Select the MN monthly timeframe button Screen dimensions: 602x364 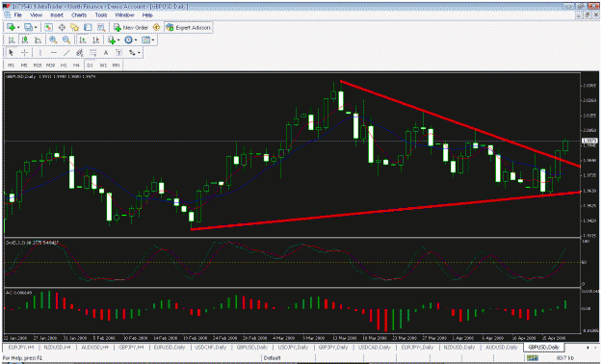tap(116, 65)
